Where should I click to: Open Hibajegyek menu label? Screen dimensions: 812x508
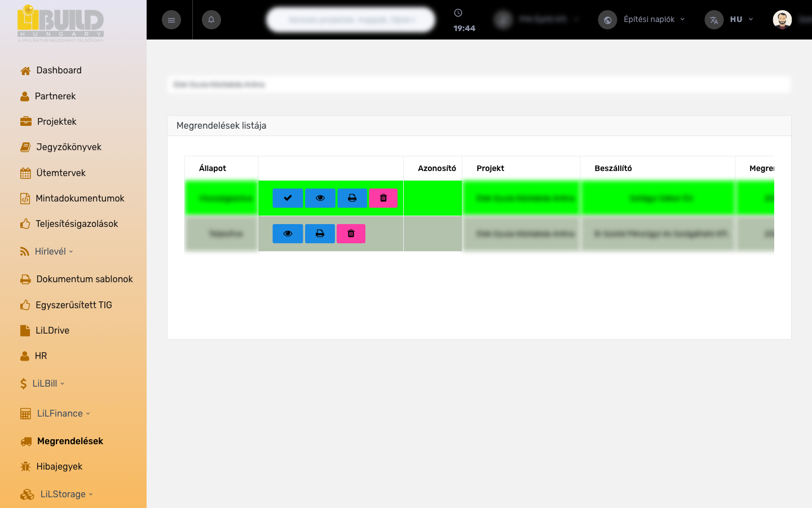59,467
